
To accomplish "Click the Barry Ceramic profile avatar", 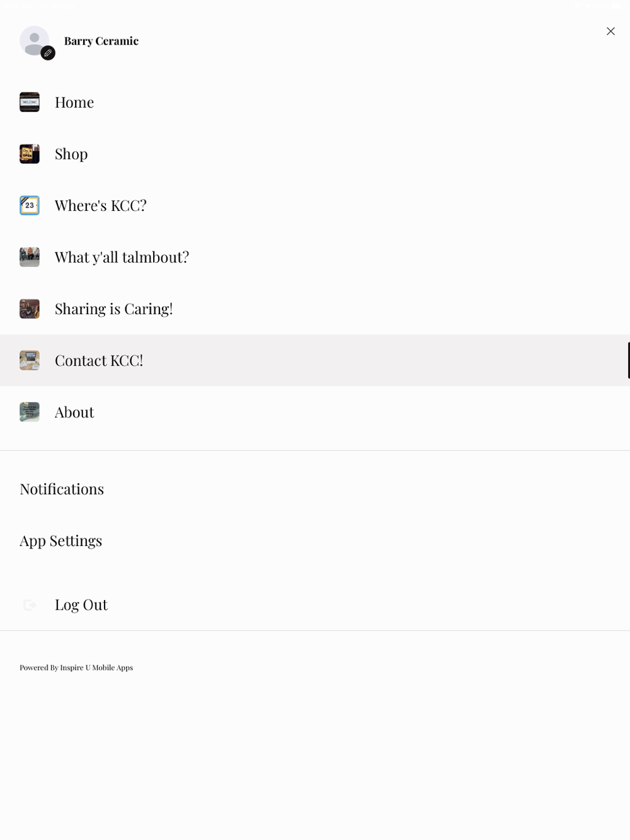I will pyautogui.click(x=33, y=40).
